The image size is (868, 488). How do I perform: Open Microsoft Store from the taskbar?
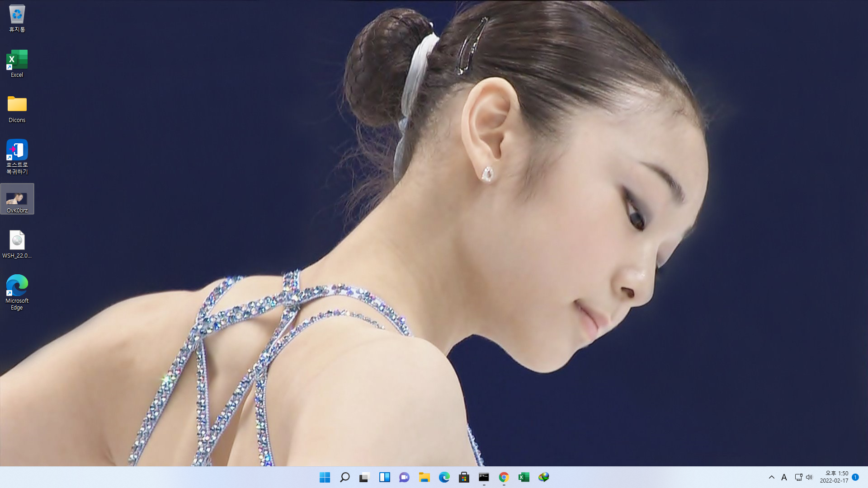point(464,477)
